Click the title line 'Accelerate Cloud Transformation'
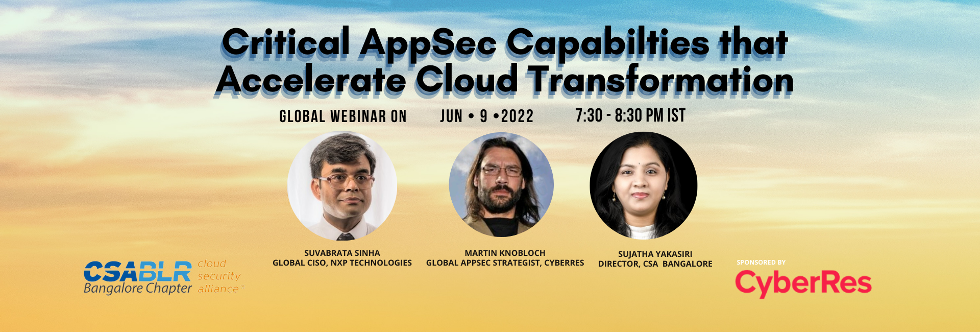 [x=505, y=80]
